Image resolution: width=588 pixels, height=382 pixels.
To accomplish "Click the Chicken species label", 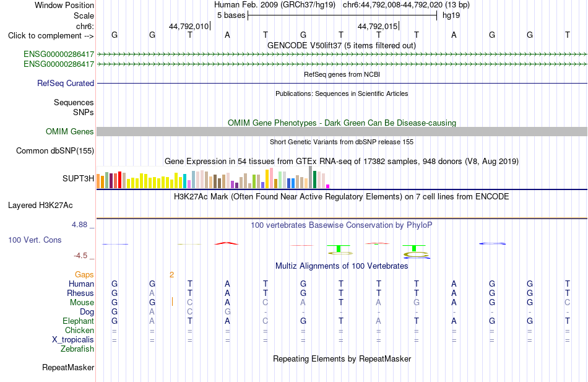I will coord(79,330).
